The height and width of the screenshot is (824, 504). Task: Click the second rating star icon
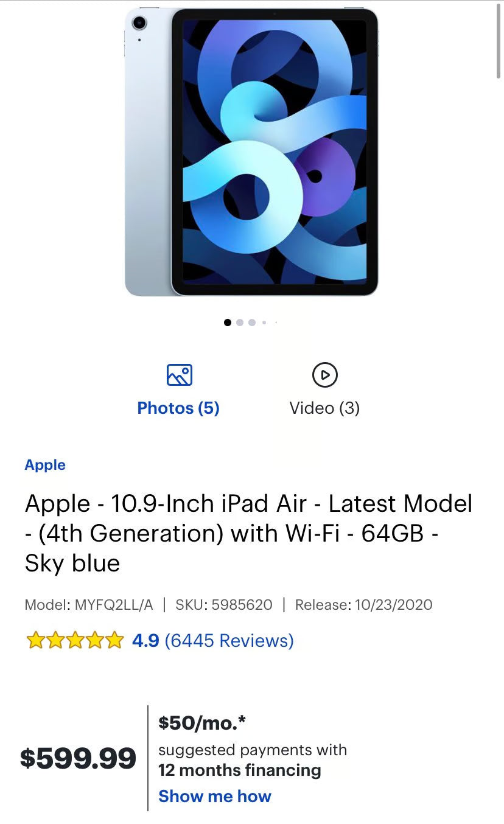[x=54, y=641]
